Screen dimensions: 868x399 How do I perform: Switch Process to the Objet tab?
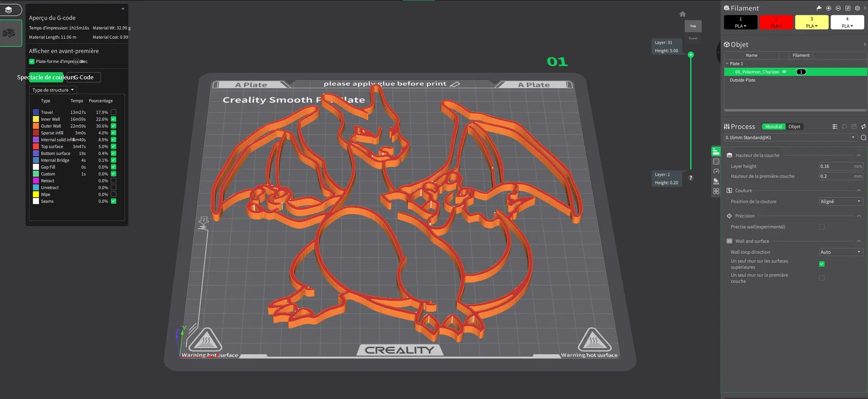point(794,127)
